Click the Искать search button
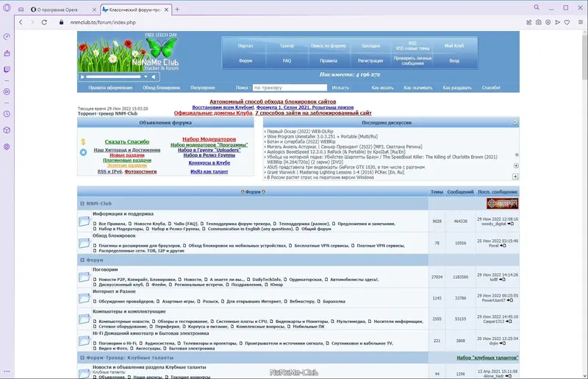 click(340, 88)
